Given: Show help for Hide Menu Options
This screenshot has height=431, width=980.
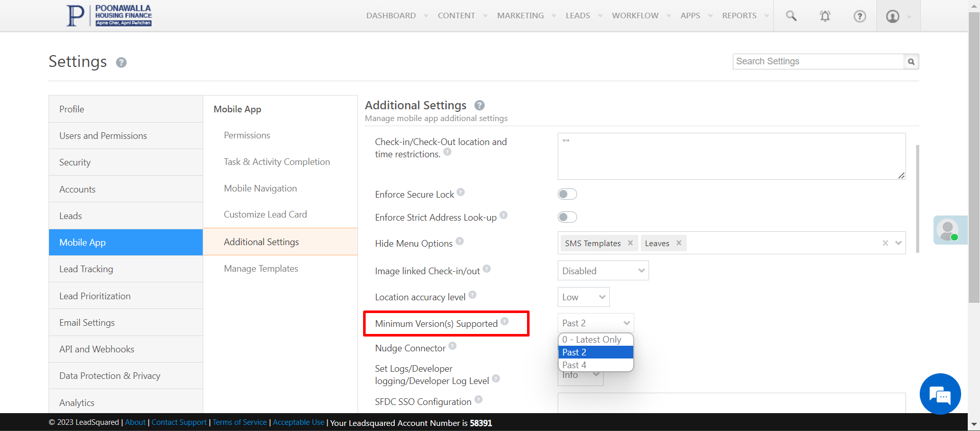Looking at the screenshot, I should pos(460,241).
